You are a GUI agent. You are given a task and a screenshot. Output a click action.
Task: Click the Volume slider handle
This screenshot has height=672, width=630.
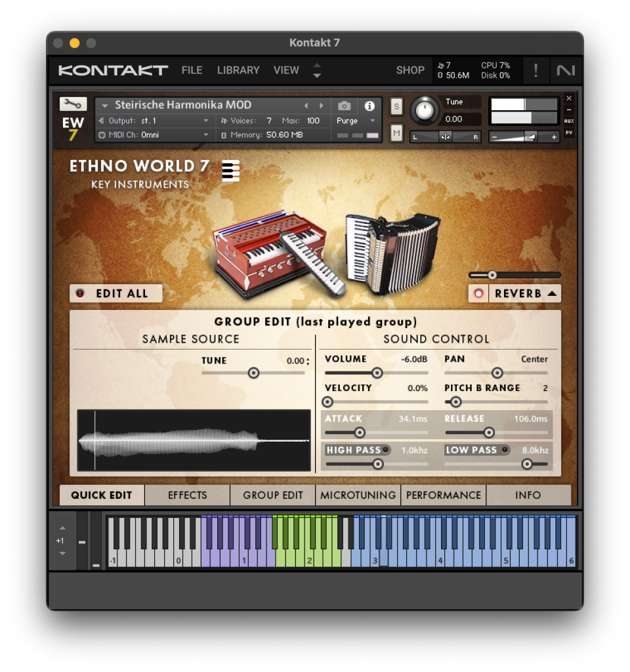point(377,373)
